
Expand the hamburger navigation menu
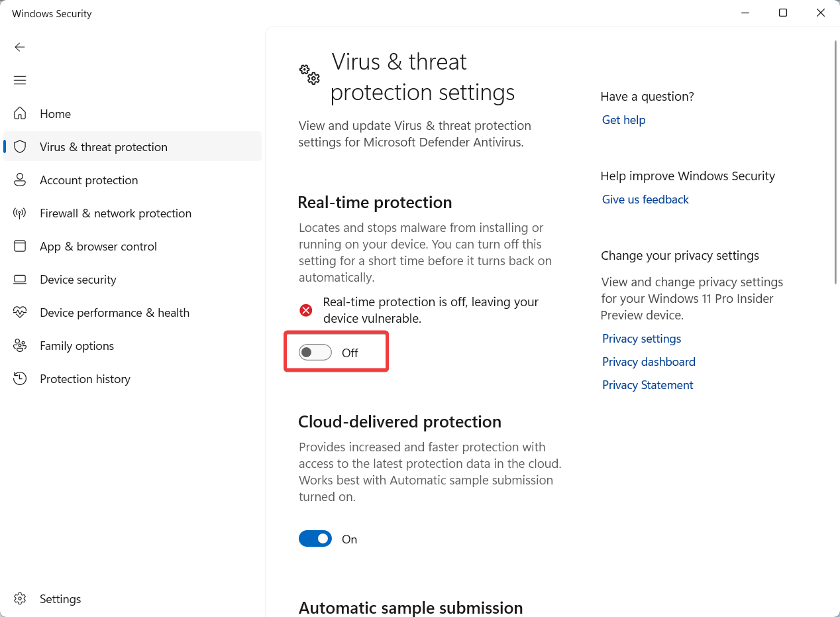tap(20, 80)
